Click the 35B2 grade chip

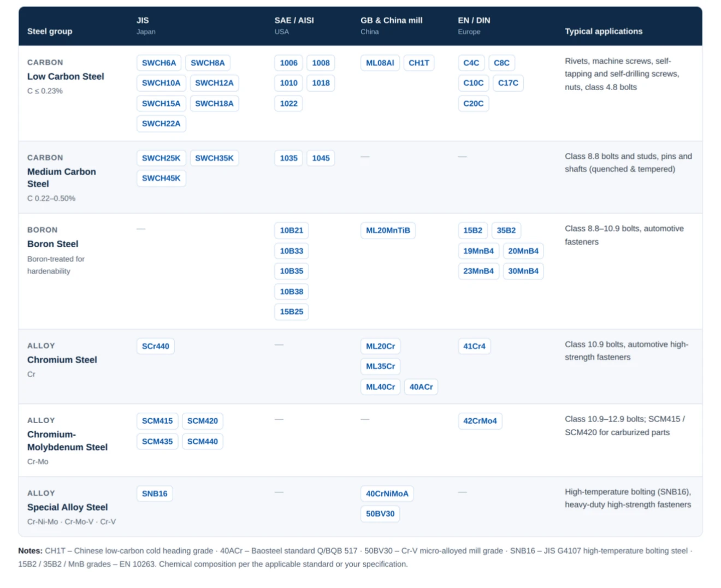506,231
